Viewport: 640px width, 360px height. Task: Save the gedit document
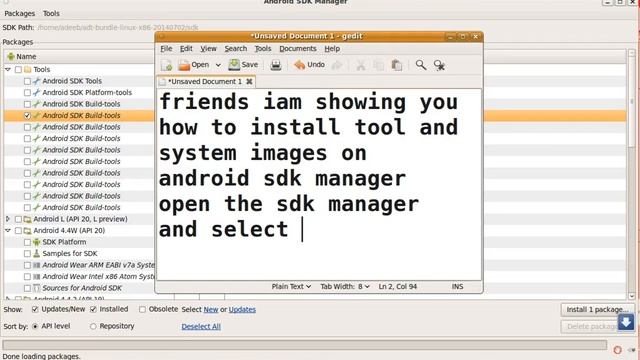pos(243,64)
